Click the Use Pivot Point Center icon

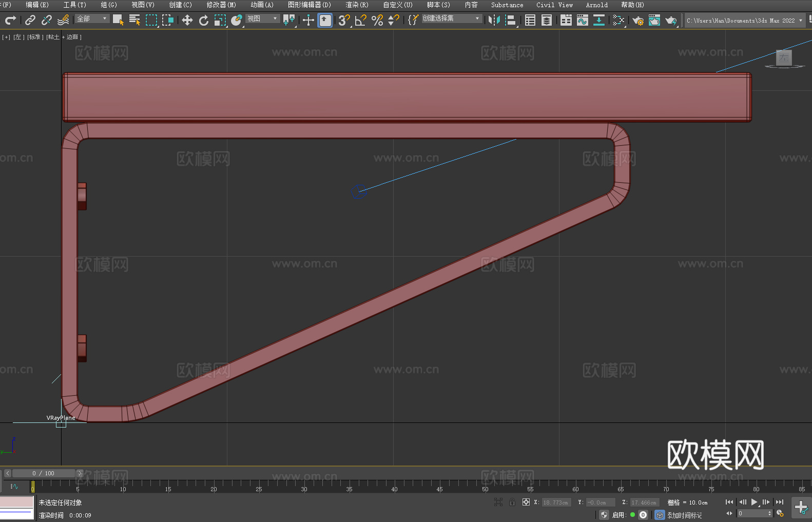pos(289,20)
